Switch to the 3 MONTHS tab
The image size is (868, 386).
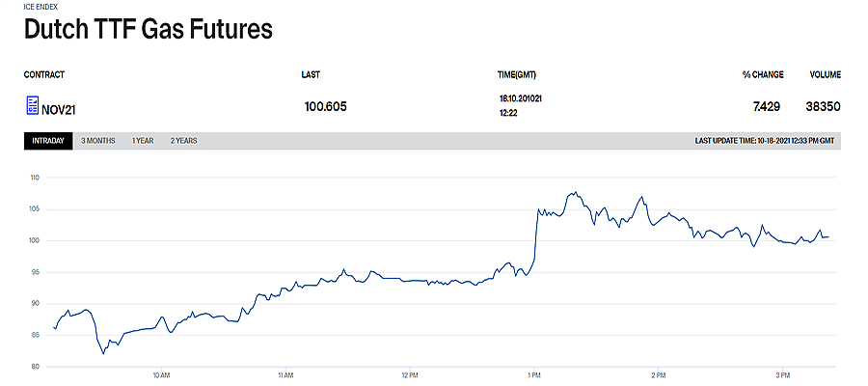tap(98, 141)
